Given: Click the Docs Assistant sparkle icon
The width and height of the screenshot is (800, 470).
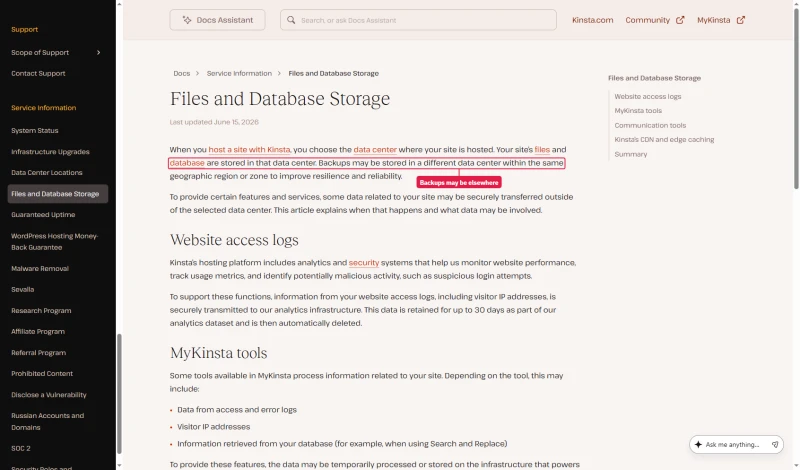Looking at the screenshot, I should point(187,20).
